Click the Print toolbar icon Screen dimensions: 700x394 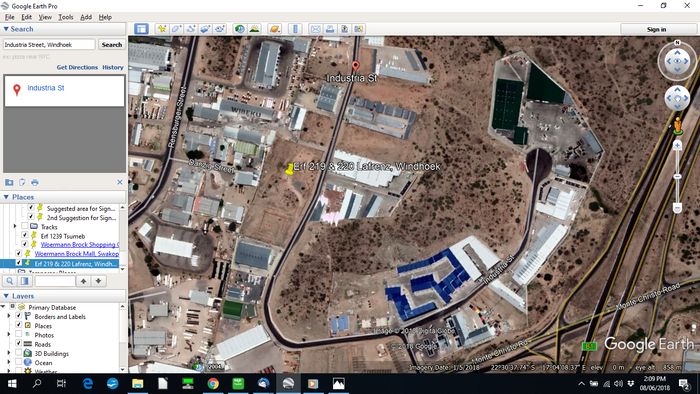[x=329, y=29]
